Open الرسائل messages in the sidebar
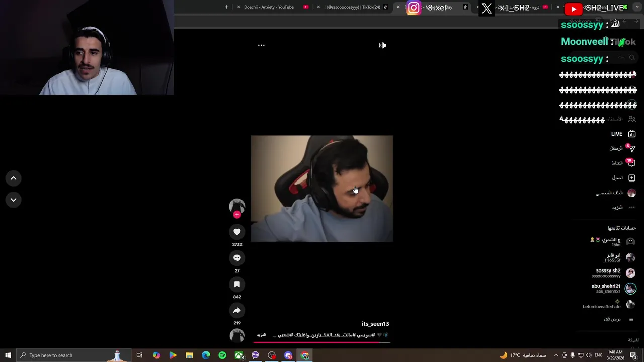The height and width of the screenshot is (362, 644). pyautogui.click(x=622, y=148)
